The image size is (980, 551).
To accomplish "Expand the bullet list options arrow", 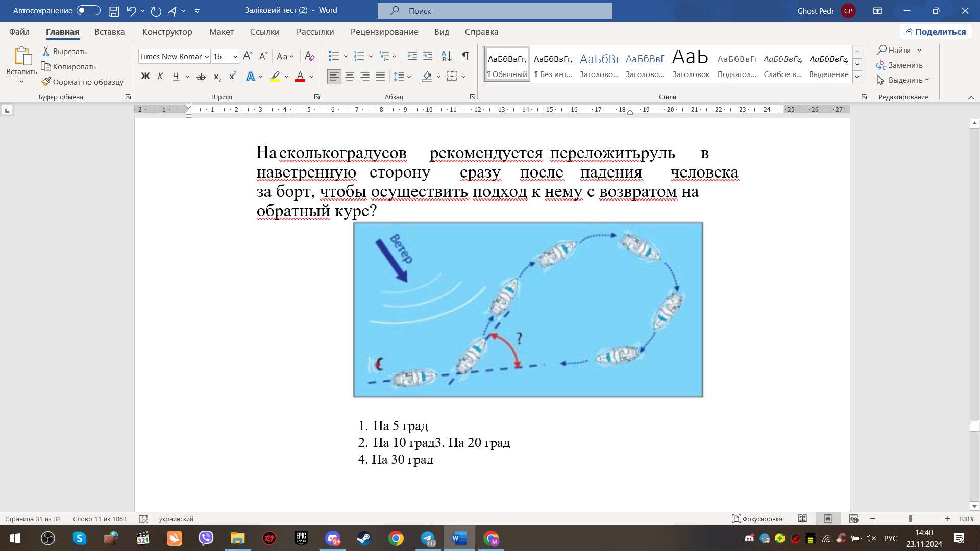I will [346, 56].
